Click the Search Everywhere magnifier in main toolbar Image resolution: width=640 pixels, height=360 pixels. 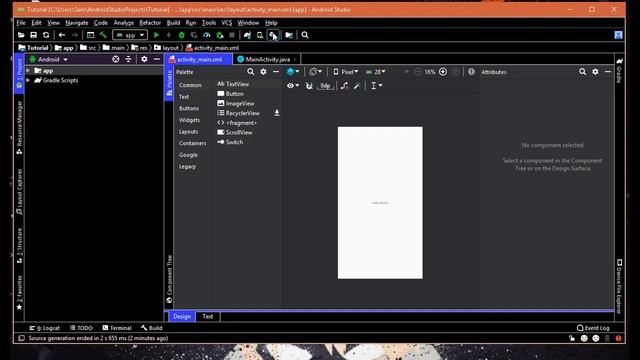[x=305, y=35]
